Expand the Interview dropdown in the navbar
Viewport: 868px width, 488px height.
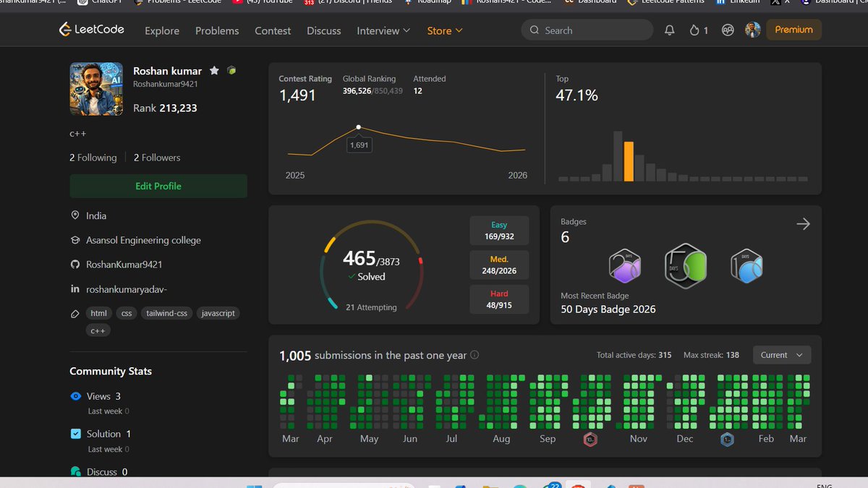[x=383, y=30]
